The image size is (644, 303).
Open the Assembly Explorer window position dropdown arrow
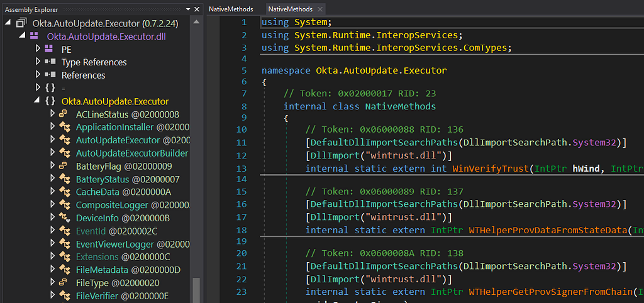(187, 9)
